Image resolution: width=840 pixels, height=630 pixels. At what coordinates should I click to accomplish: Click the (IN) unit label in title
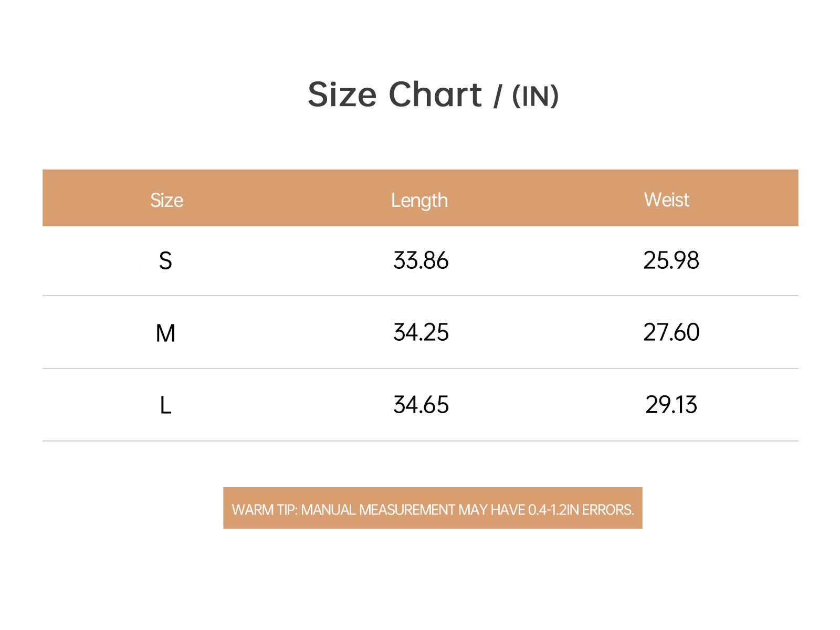[x=535, y=96]
